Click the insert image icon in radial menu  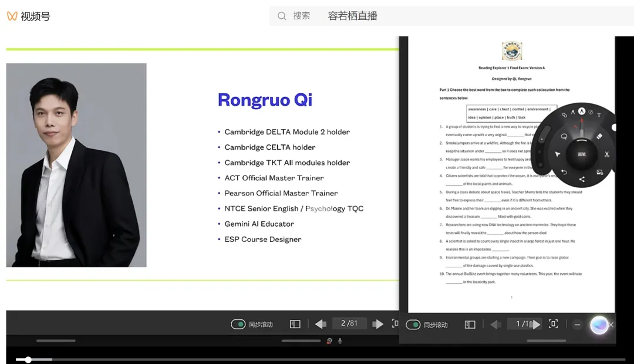click(599, 172)
